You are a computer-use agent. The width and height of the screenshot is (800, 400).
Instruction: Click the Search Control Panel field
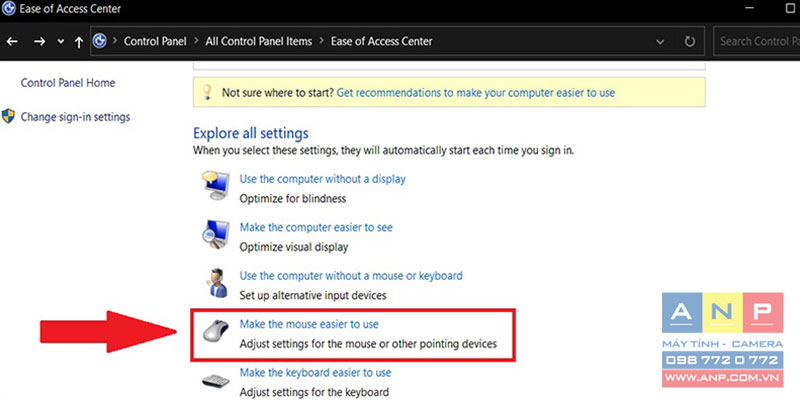[757, 41]
